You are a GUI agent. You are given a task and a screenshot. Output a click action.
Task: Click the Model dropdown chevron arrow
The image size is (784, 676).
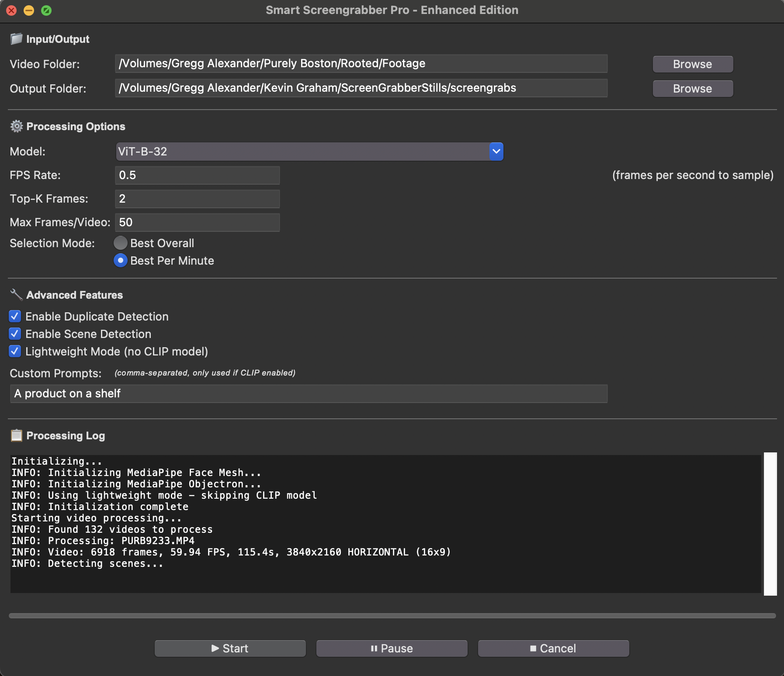click(x=496, y=152)
